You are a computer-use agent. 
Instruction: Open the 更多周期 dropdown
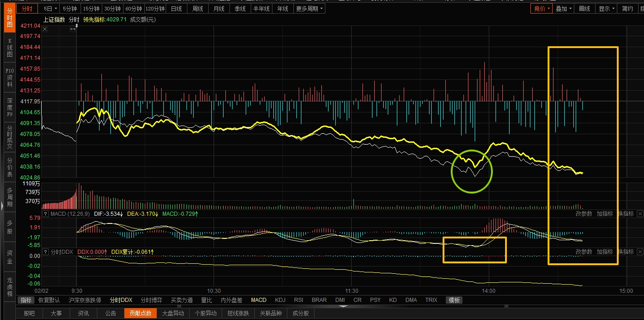[310, 9]
